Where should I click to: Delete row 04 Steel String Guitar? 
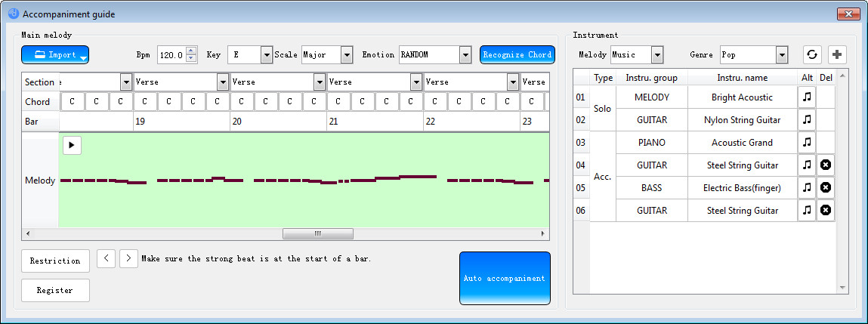pyautogui.click(x=826, y=165)
